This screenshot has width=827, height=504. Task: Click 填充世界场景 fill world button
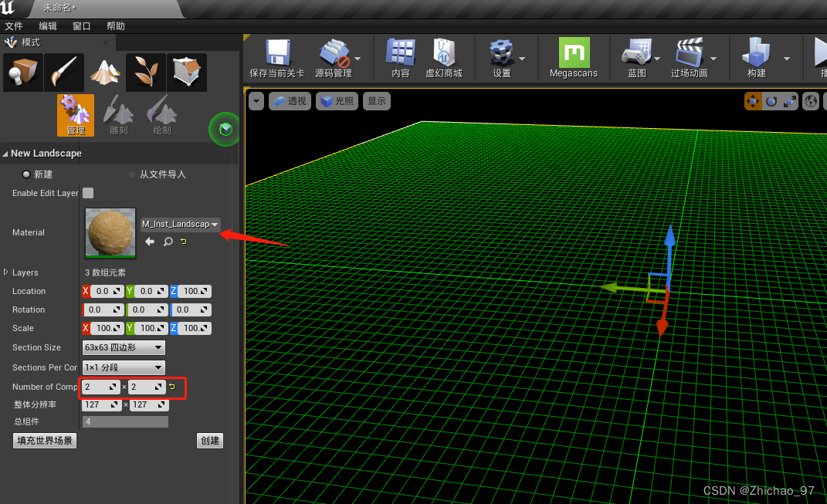point(45,440)
